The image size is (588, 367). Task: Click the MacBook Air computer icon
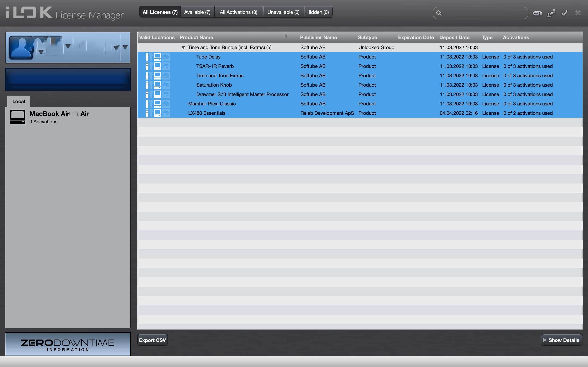18,117
